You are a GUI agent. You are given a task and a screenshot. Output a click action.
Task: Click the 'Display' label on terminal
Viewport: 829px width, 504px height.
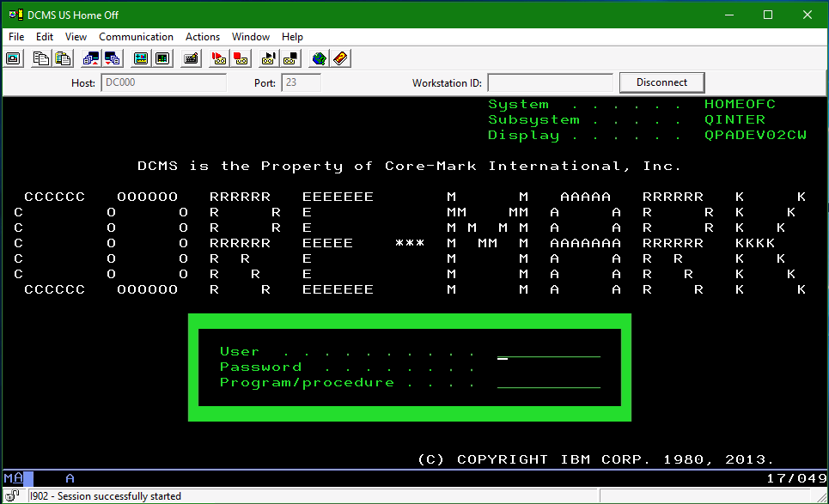[x=523, y=136]
